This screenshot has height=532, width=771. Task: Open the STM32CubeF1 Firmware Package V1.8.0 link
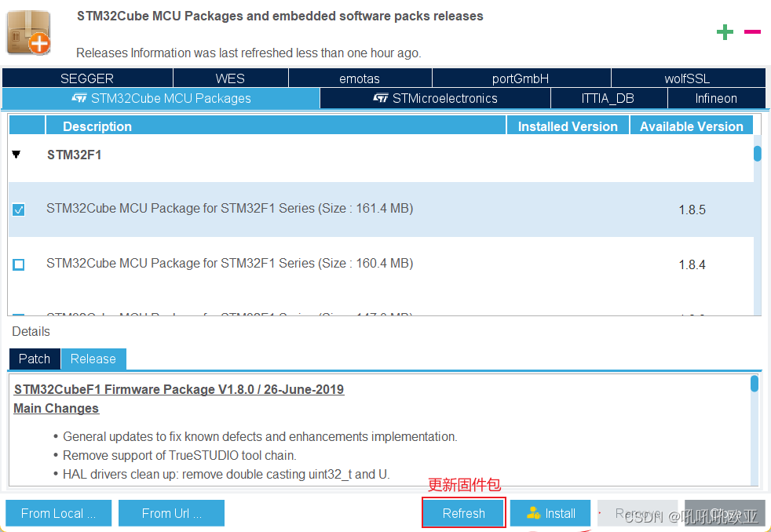178,389
